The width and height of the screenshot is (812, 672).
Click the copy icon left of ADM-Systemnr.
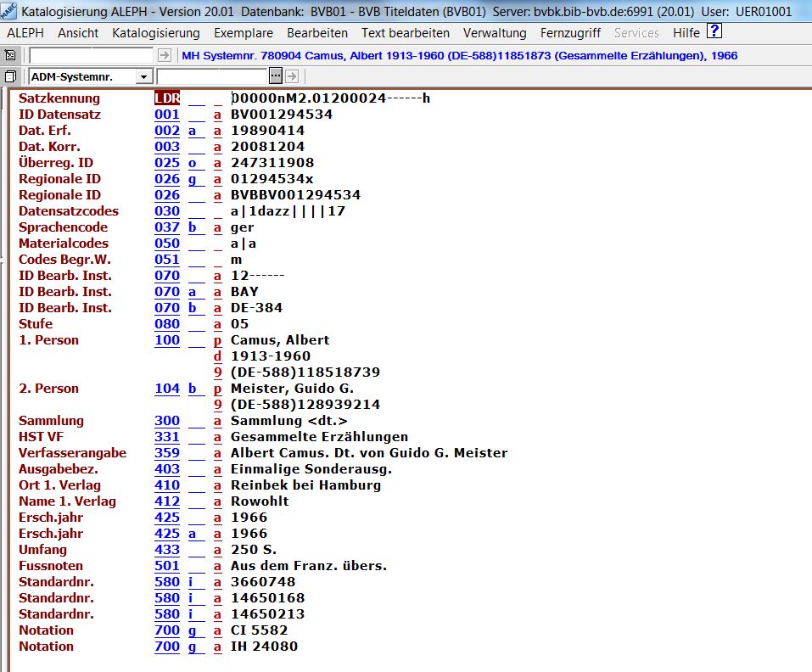click(x=10, y=76)
